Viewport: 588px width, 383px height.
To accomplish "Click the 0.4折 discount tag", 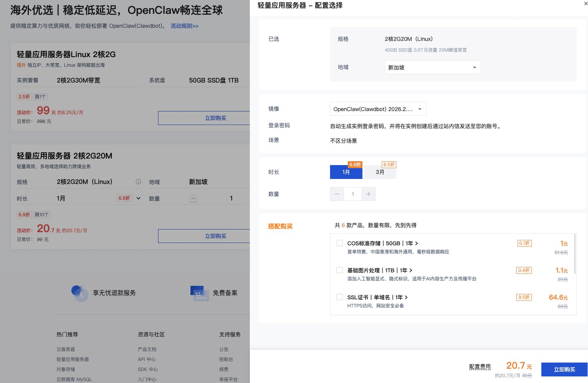I will click(524, 270).
